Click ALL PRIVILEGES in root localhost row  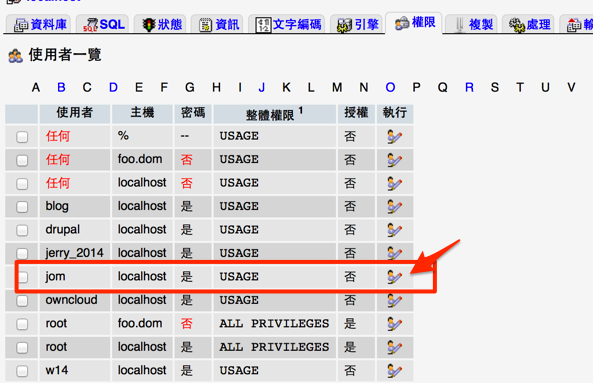tap(274, 347)
